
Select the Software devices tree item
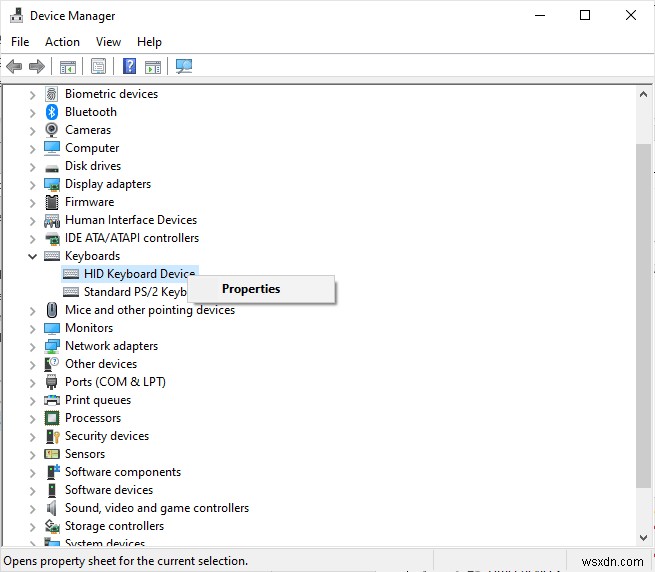[x=109, y=490]
